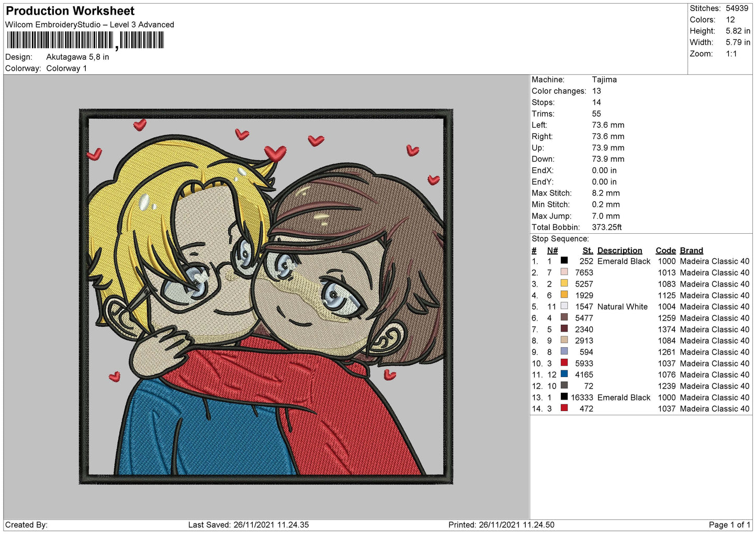Select the Emerald Black row with 16333 stitches
This screenshot has height=534, width=756.
640,397
